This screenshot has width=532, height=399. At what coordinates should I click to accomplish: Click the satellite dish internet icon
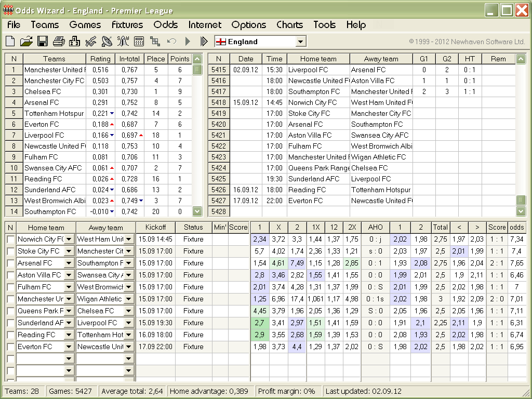point(107,42)
